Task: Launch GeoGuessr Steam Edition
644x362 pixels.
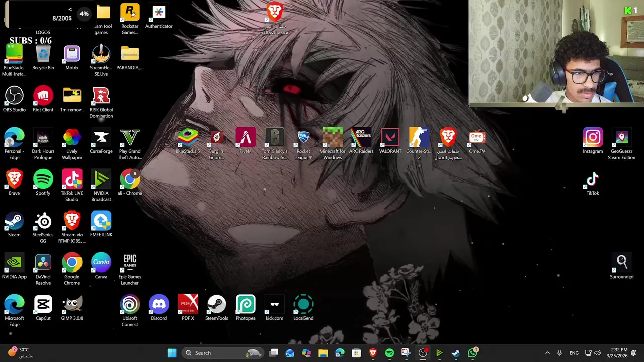Action: point(622,144)
